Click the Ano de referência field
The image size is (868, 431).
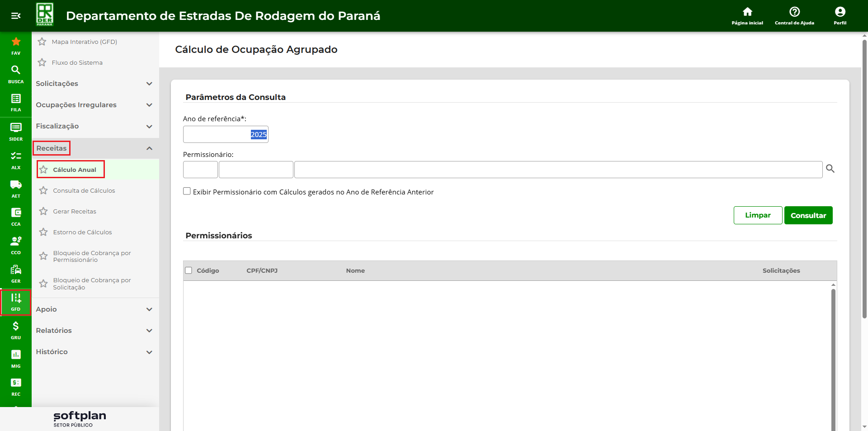(x=226, y=134)
